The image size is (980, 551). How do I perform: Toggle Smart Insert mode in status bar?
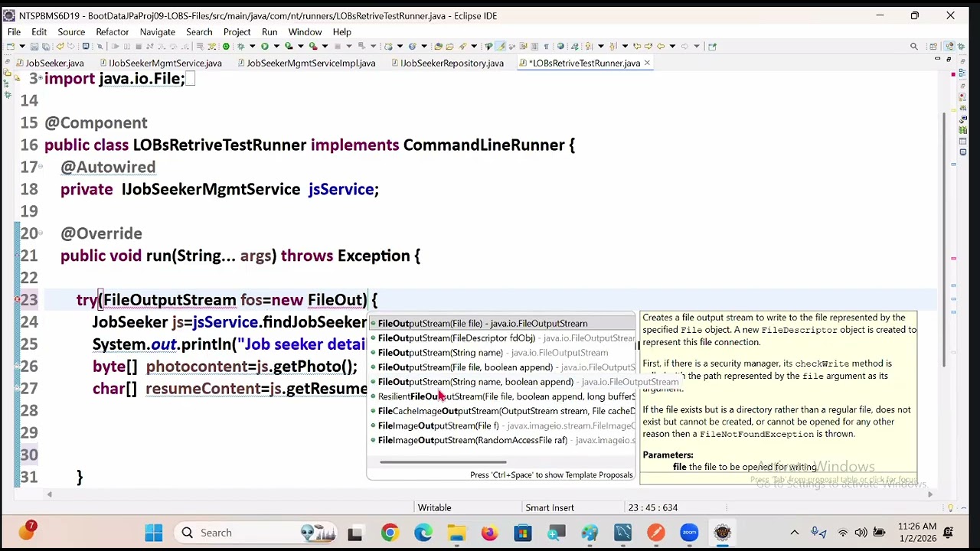pyautogui.click(x=549, y=507)
